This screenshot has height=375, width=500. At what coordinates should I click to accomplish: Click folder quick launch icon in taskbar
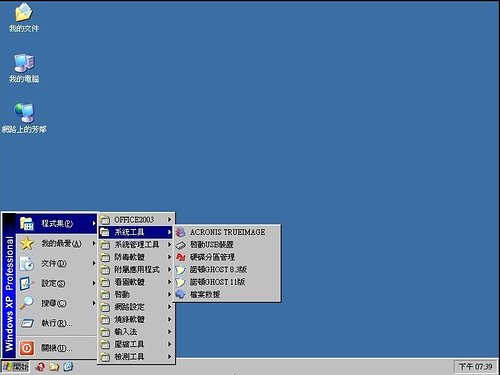(54, 367)
